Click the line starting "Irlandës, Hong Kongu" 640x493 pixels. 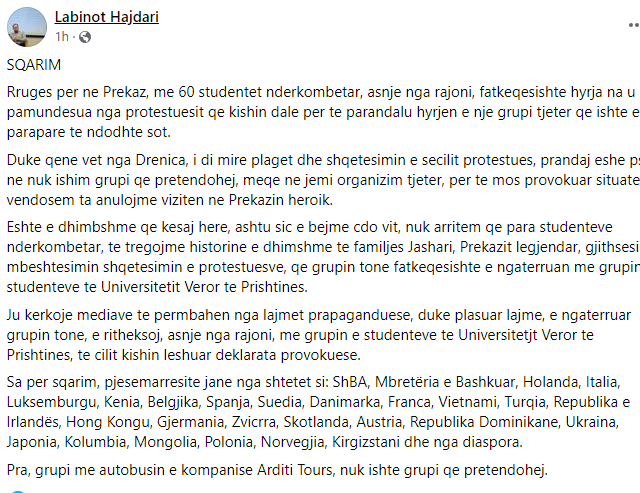[313, 422]
